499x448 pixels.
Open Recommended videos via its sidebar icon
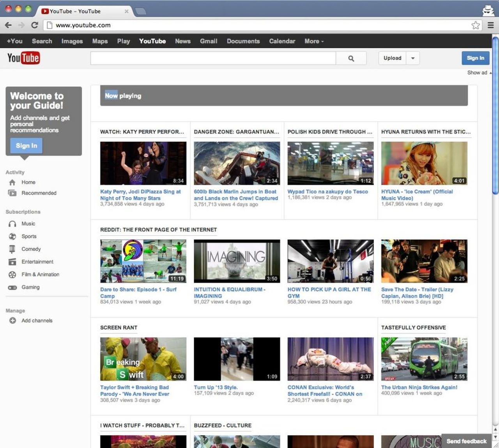coord(12,193)
